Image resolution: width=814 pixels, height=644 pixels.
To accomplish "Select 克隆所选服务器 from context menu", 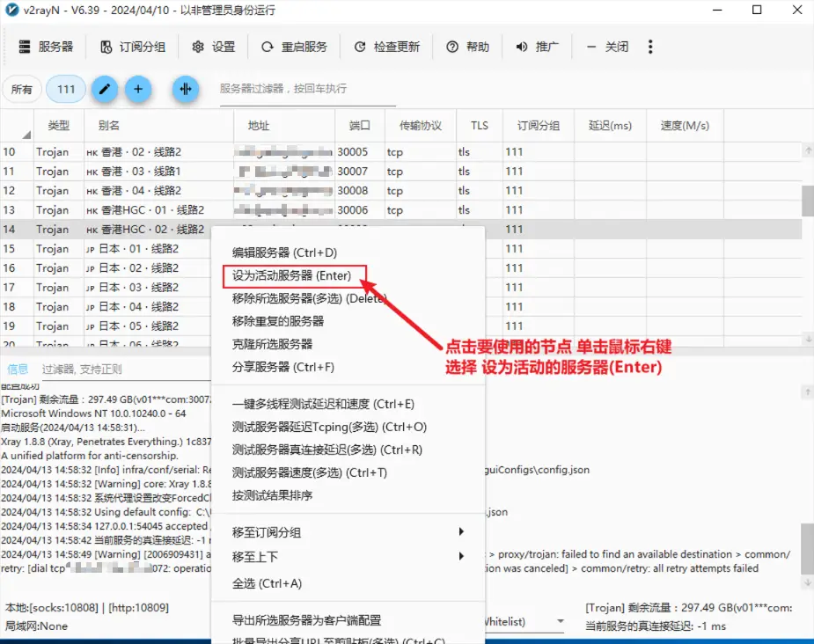I will 272,344.
